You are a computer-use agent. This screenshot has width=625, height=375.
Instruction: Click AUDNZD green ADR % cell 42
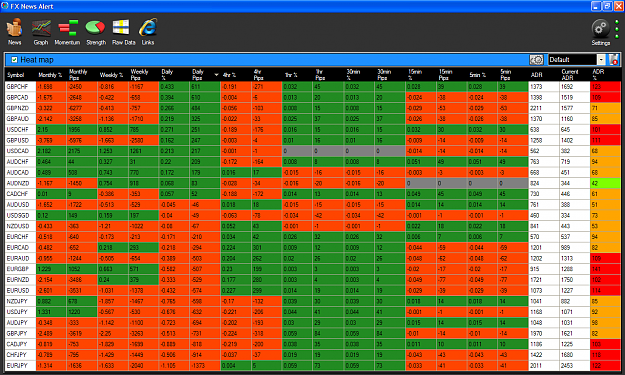[605, 183]
